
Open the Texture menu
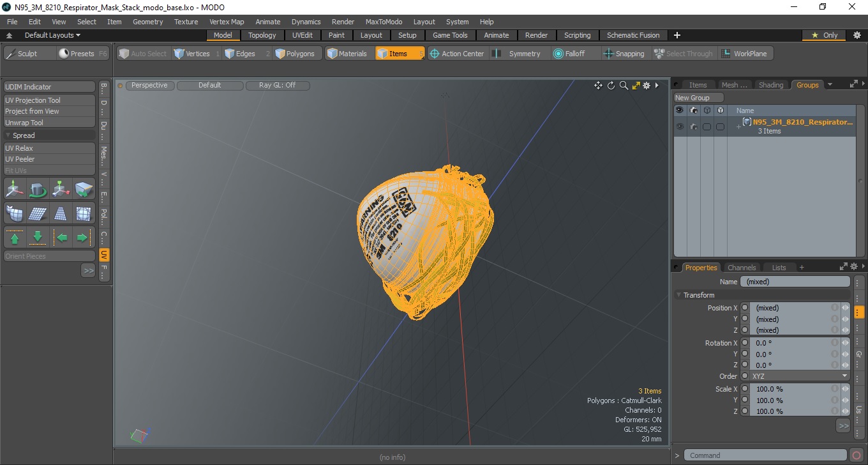186,22
